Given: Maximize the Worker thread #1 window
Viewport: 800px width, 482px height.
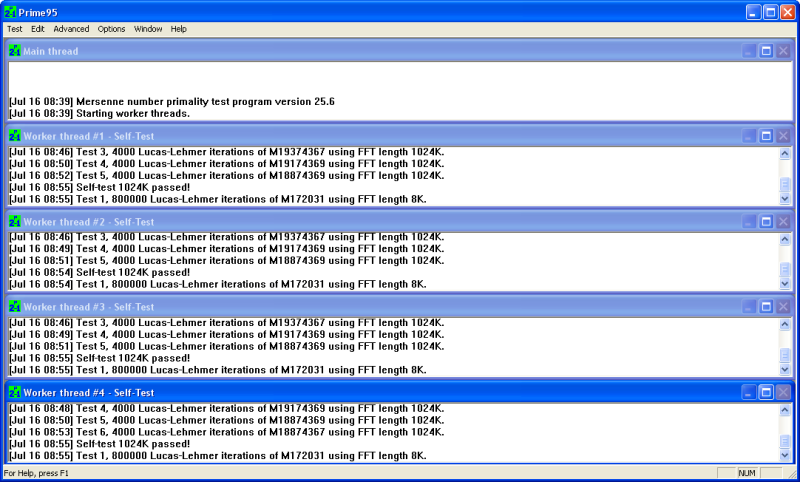Looking at the screenshot, I should pyautogui.click(x=766, y=136).
